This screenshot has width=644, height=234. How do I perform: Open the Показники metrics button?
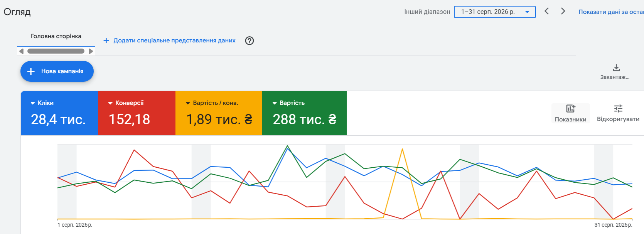tap(570, 113)
